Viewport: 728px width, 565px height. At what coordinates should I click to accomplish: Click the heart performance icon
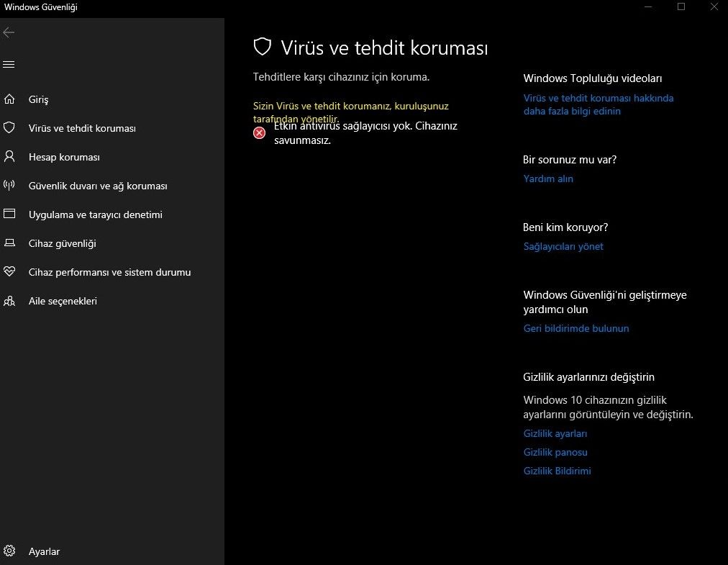coord(9,272)
